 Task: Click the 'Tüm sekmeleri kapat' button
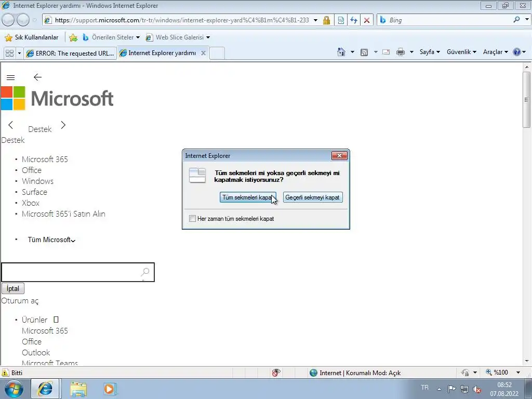point(248,197)
